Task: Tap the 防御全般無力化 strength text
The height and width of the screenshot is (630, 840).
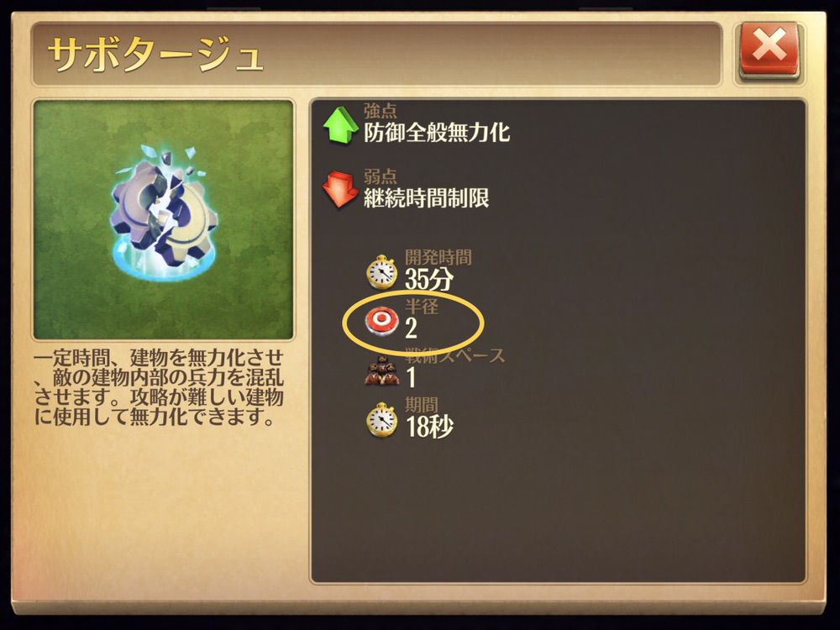Action: [x=437, y=133]
